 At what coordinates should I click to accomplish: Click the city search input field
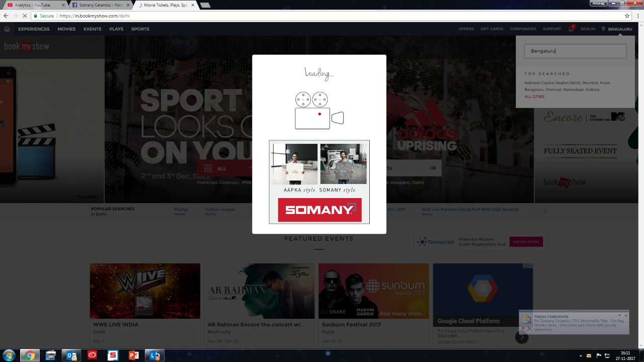point(575,51)
